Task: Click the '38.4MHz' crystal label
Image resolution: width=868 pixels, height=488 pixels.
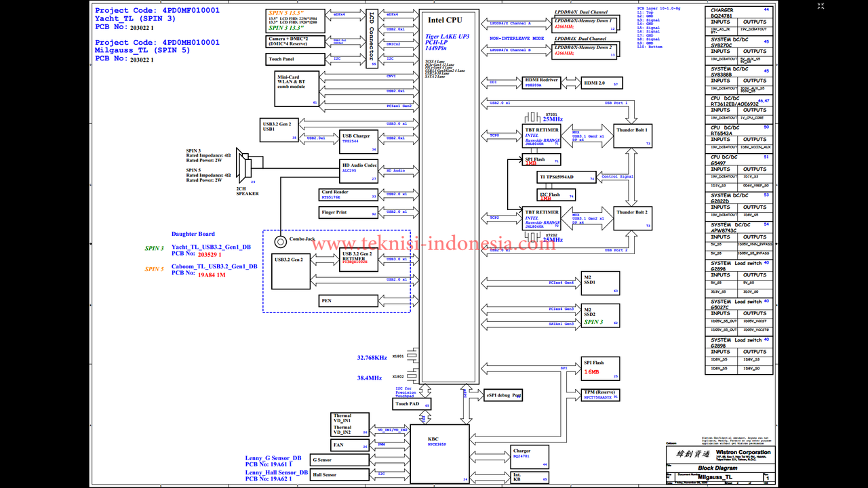Action: [370, 378]
